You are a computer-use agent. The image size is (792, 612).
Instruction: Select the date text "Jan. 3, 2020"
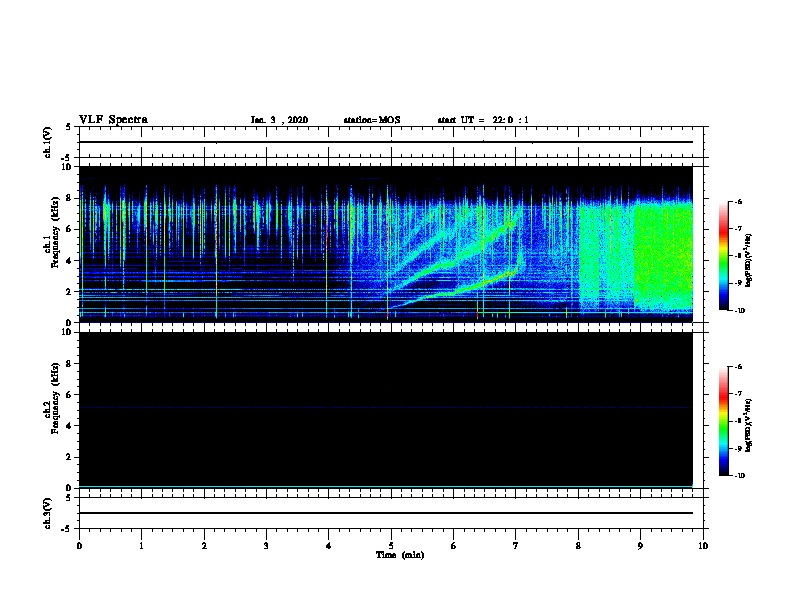279,120
